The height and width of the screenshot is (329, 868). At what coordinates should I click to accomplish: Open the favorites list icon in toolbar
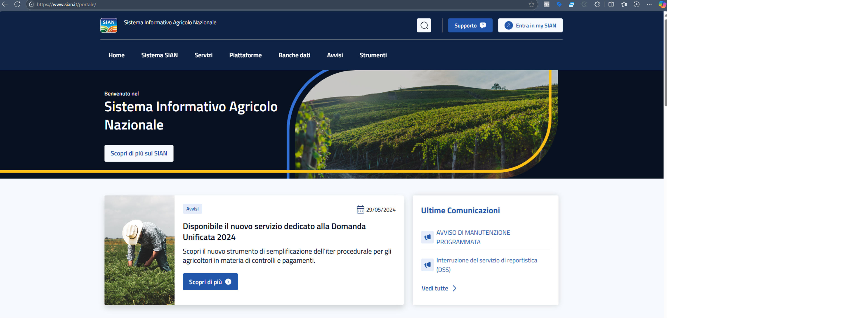pyautogui.click(x=624, y=4)
